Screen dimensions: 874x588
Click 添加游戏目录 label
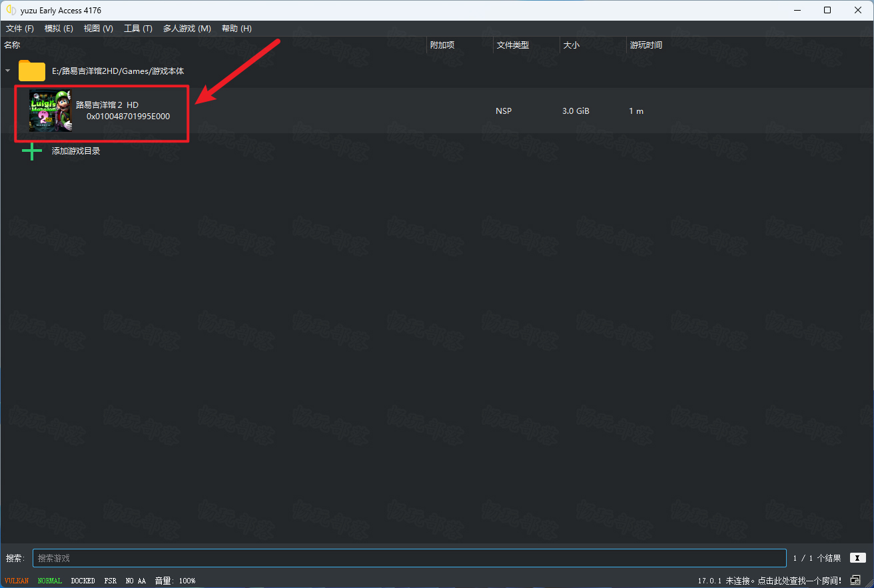[76, 151]
